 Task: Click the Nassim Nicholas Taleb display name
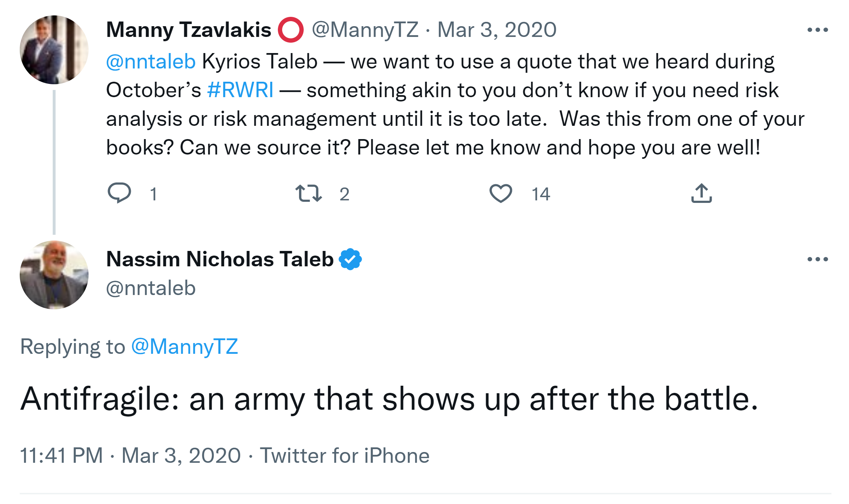[x=220, y=259]
